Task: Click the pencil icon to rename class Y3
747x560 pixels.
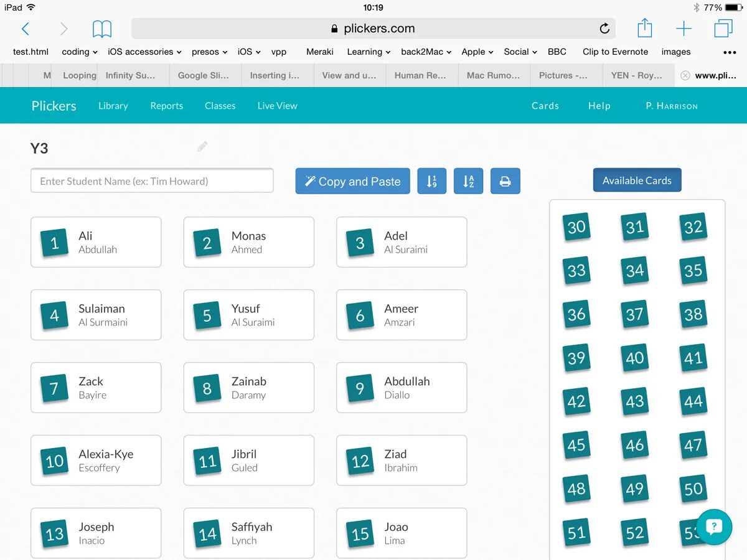Action: (202, 147)
